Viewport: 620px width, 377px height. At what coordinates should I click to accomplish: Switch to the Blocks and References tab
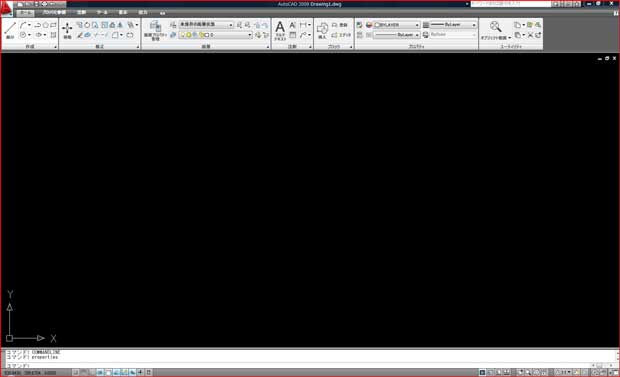54,13
